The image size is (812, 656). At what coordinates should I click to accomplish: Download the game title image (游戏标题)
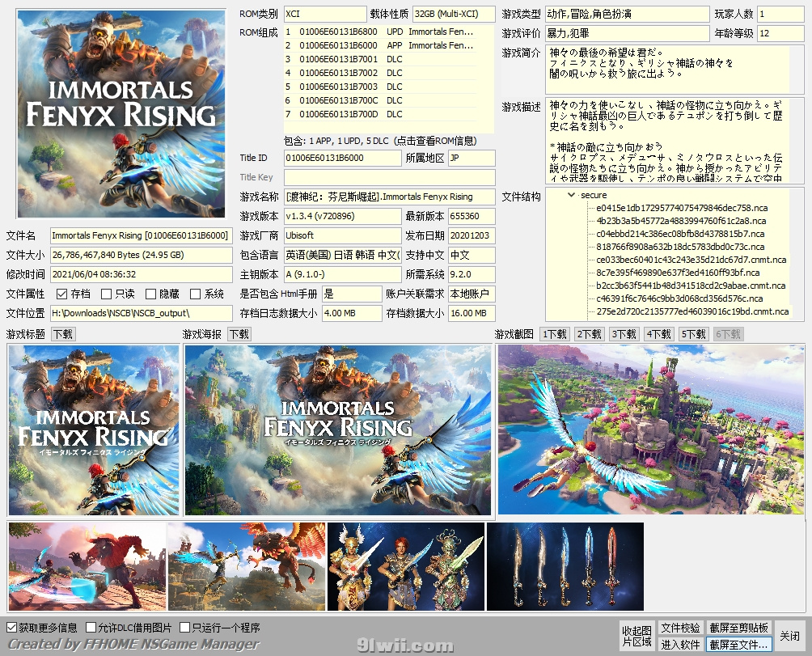63,335
